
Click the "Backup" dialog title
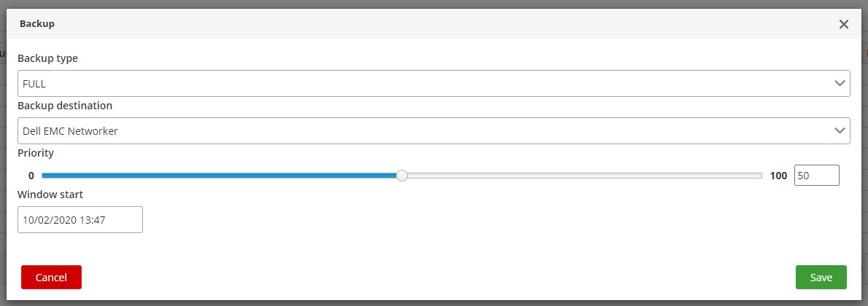37,24
